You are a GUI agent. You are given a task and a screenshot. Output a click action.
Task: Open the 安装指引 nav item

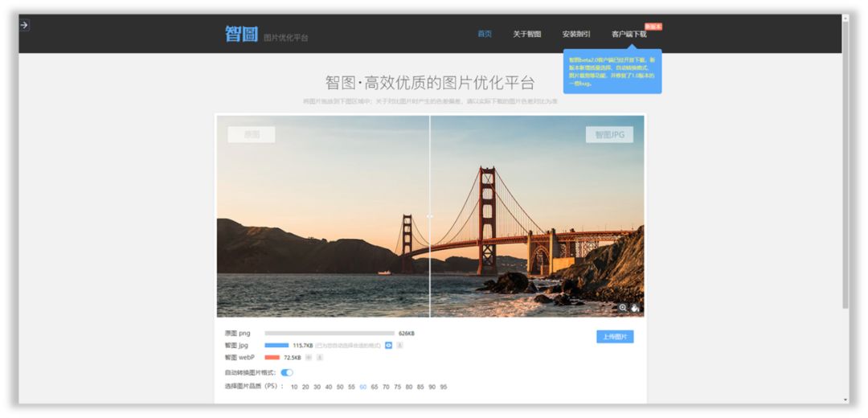576,35
